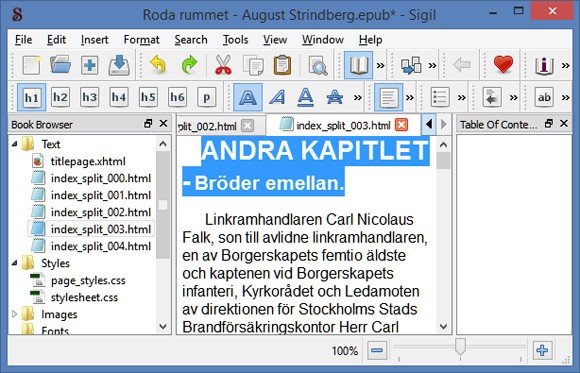Apply Heading 2 with the h2 button
580x373 pixels.
tap(60, 98)
